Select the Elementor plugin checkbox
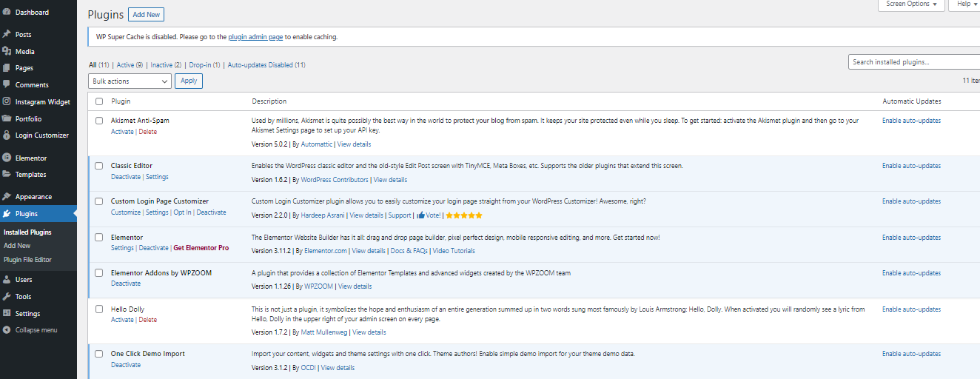Image resolution: width=980 pixels, height=379 pixels. click(99, 238)
